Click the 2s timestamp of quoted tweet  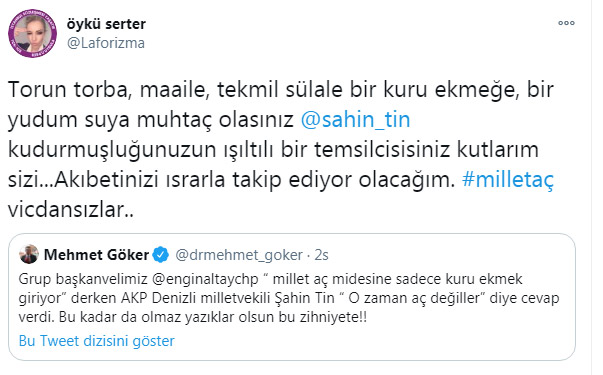tap(321, 255)
